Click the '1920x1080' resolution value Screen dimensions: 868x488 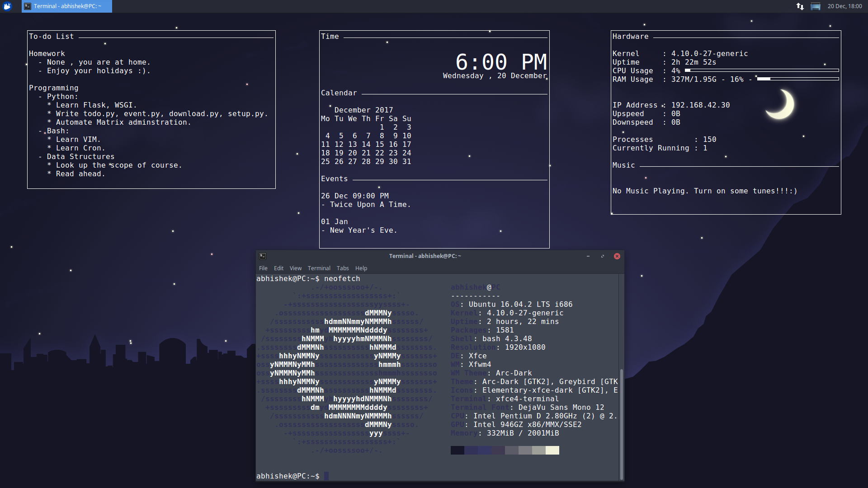click(525, 347)
